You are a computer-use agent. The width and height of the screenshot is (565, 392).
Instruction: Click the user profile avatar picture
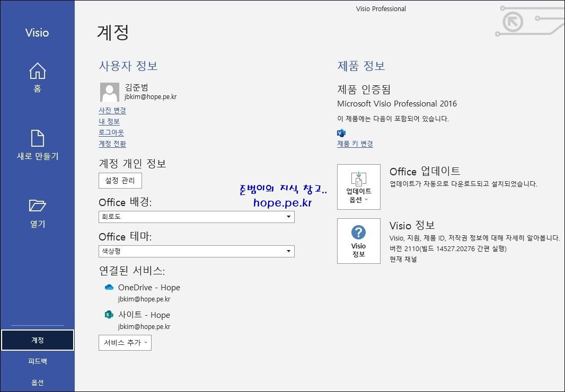[110, 92]
